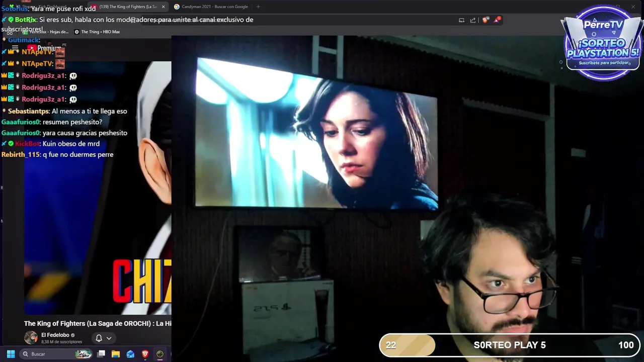Viewport: 644px width, 362px height.
Task: Click the Buscar taskbar search field
Action: (x=56, y=354)
